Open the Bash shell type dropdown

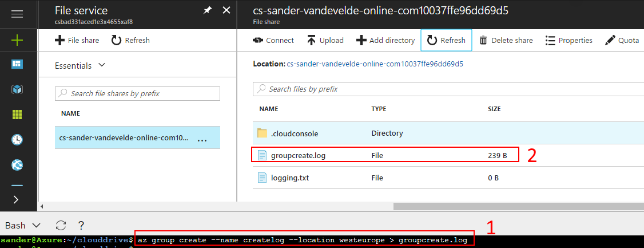[23, 225]
